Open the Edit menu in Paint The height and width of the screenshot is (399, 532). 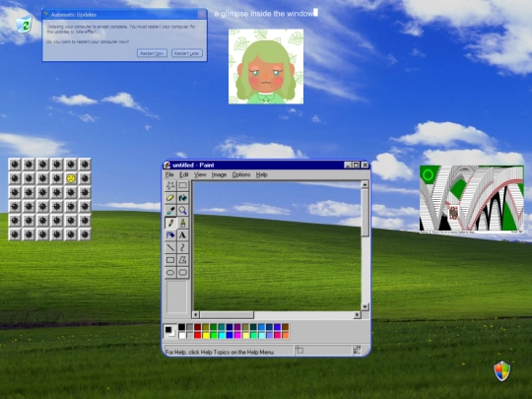point(184,174)
